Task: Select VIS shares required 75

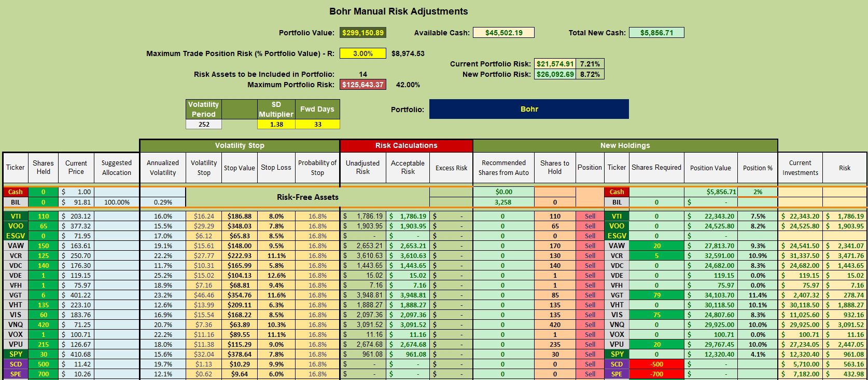Action: [x=656, y=315]
